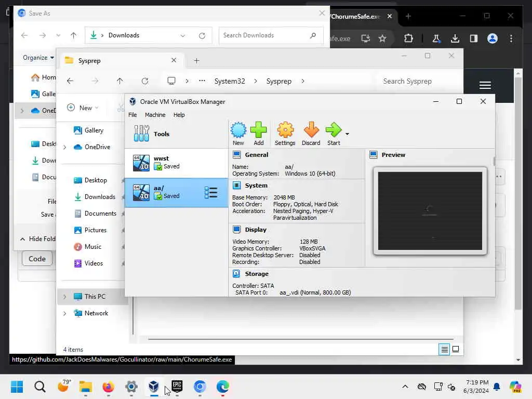Show hidden system tray icons
532x399 pixels.
click(405, 387)
